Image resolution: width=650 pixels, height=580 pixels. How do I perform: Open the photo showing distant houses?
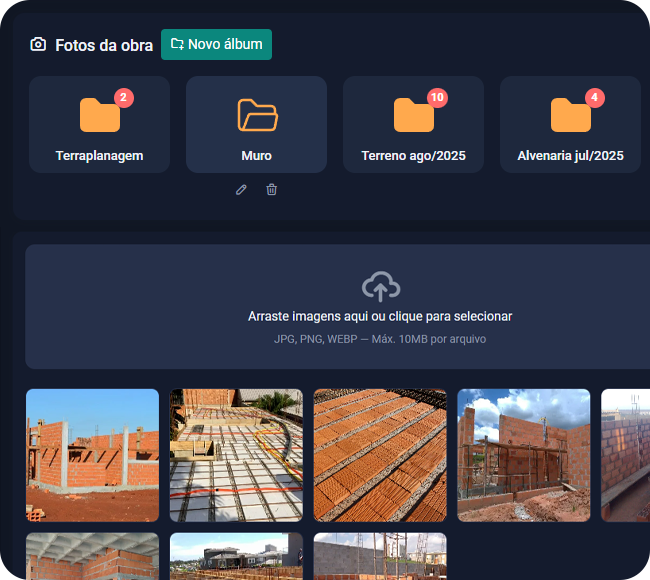tap(236, 556)
